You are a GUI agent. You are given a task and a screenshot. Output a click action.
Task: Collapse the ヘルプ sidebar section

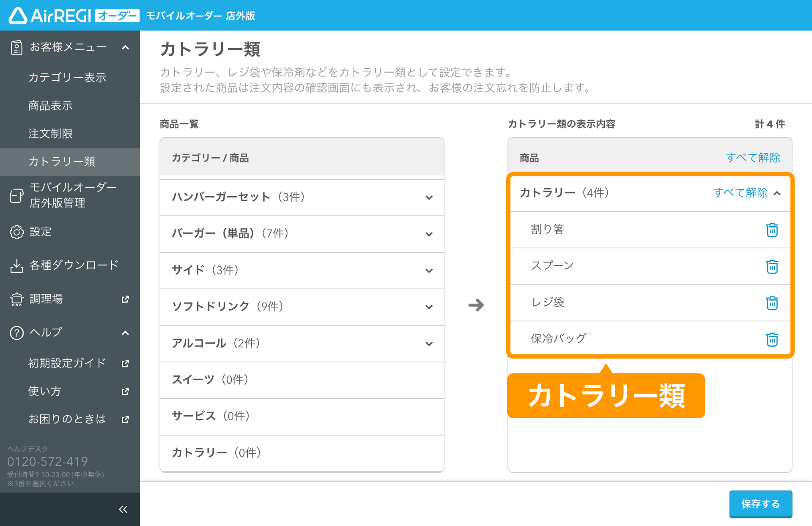click(125, 333)
